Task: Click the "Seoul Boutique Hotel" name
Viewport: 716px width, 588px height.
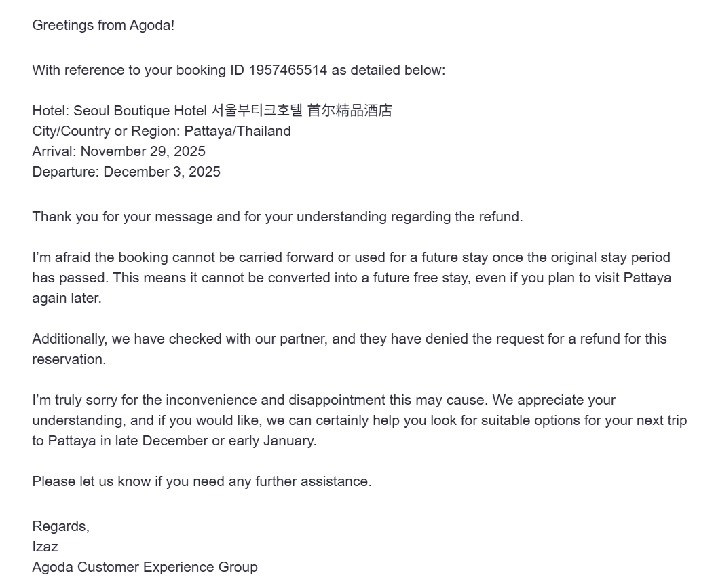Action: click(140, 111)
